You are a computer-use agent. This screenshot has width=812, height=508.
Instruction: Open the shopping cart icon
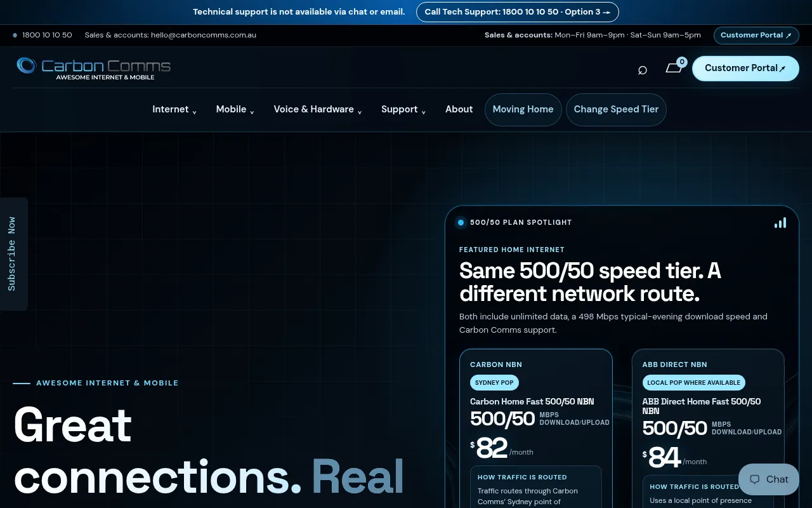click(x=674, y=68)
